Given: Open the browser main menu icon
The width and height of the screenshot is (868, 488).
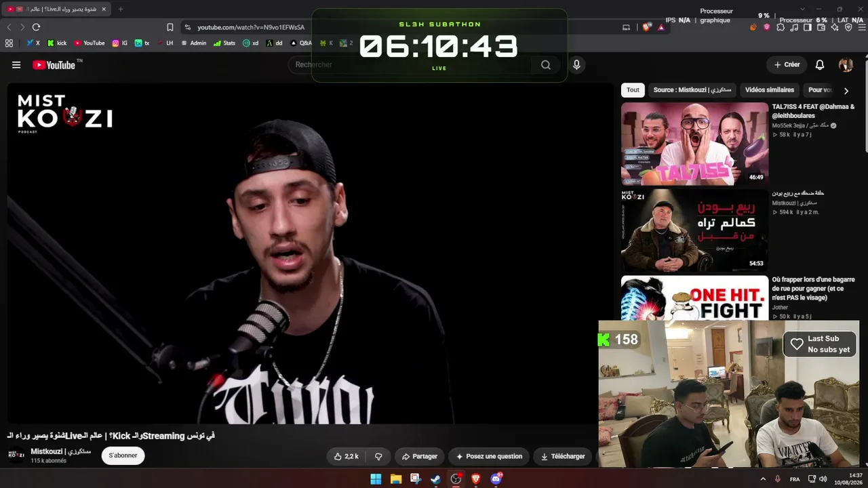Looking at the screenshot, I should tap(861, 27).
